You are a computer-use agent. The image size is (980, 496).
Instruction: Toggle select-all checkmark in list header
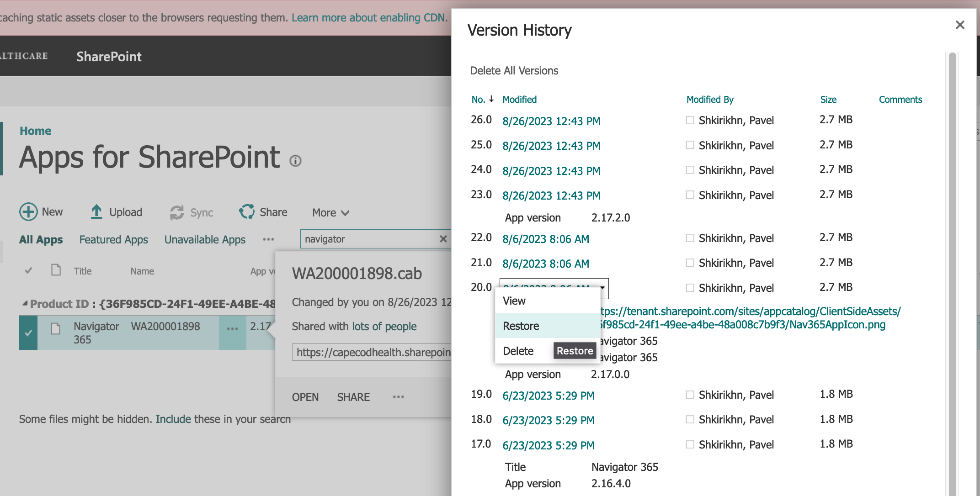pos(28,270)
